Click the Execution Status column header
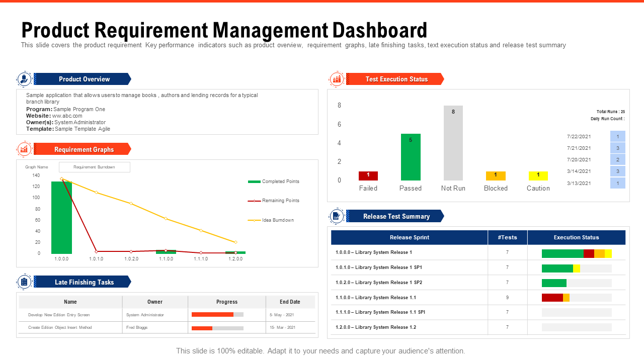This screenshot has width=644, height=362. 576,237
